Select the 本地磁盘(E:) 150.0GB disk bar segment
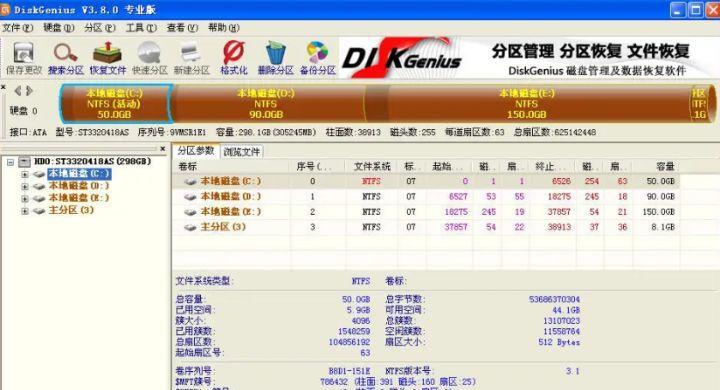720x390 pixels. [x=527, y=104]
